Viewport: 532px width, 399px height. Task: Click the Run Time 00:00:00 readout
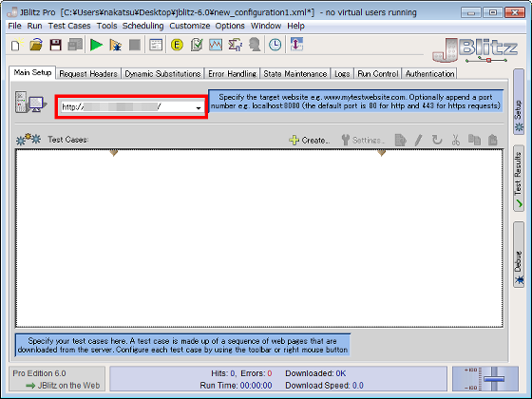[x=236, y=386]
